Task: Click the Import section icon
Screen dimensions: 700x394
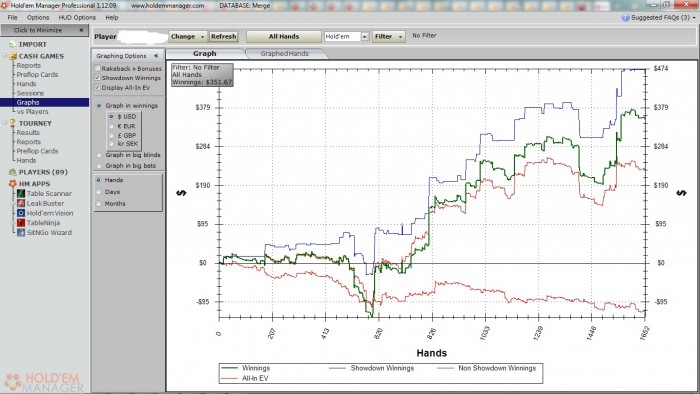Action: pos(12,44)
